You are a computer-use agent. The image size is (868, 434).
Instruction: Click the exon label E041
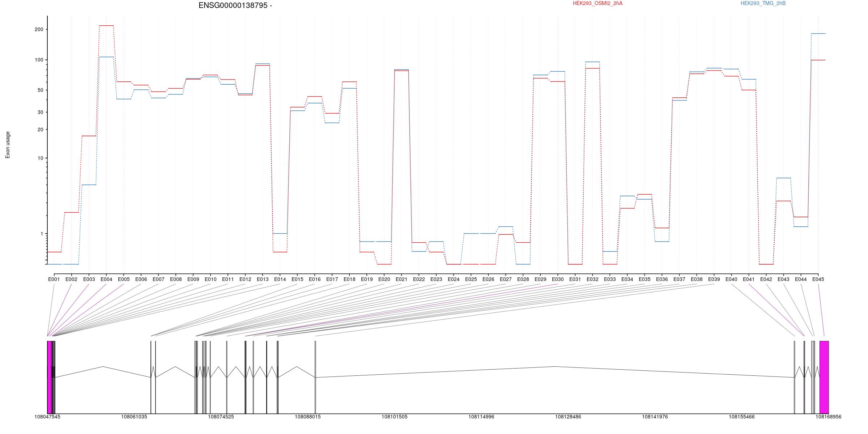(x=749, y=279)
